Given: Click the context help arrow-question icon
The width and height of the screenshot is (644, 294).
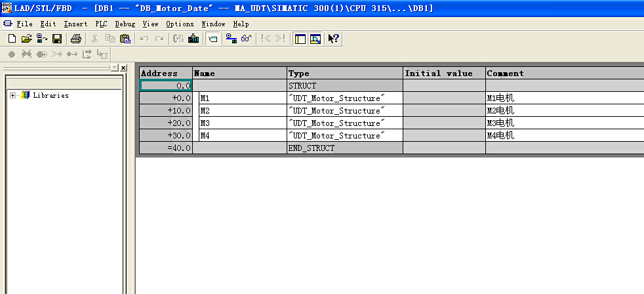Looking at the screenshot, I should tap(333, 39).
